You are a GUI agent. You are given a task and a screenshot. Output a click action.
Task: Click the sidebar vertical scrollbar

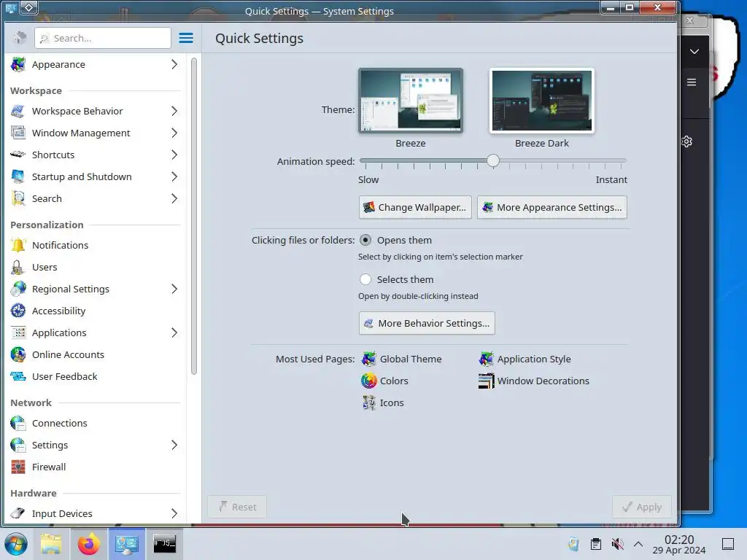coord(194,216)
